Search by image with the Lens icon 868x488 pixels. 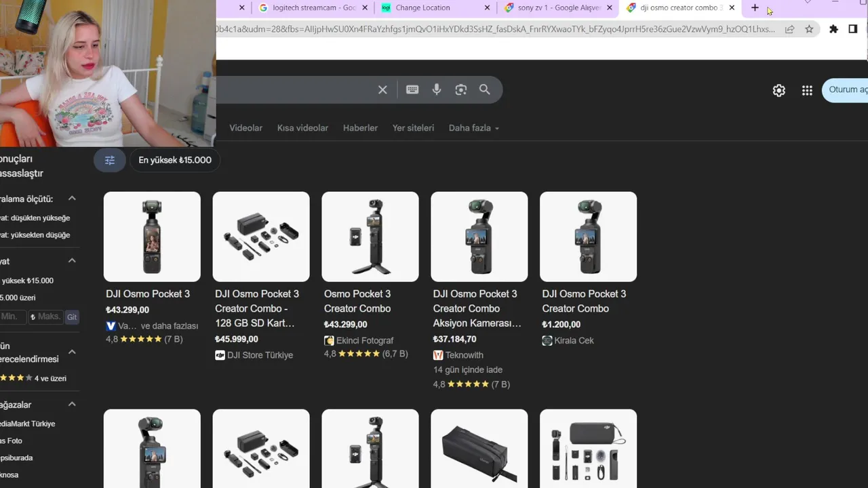coord(461,89)
